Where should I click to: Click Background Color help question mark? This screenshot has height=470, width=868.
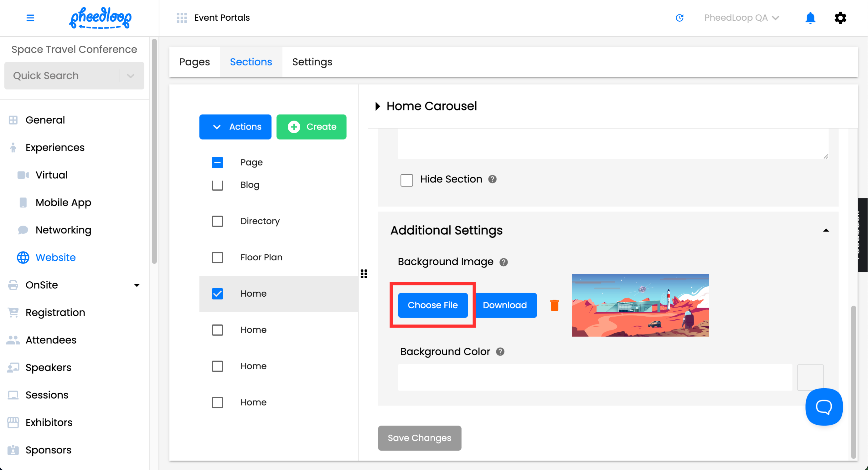(500, 351)
